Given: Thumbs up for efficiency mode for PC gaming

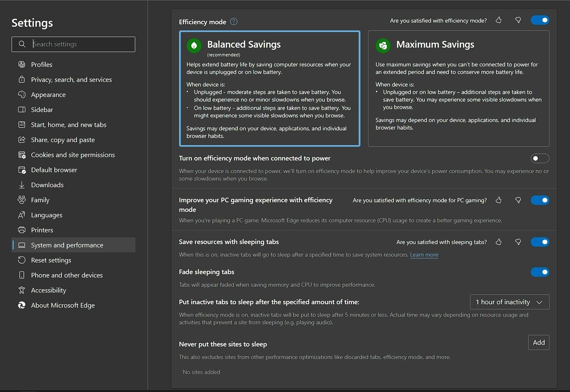Looking at the screenshot, I should 498,200.
